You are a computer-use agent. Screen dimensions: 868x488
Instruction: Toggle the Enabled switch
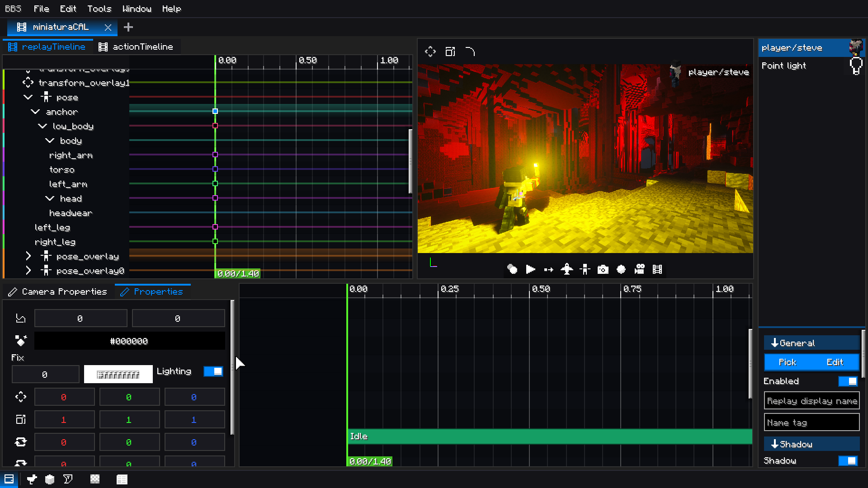click(848, 381)
